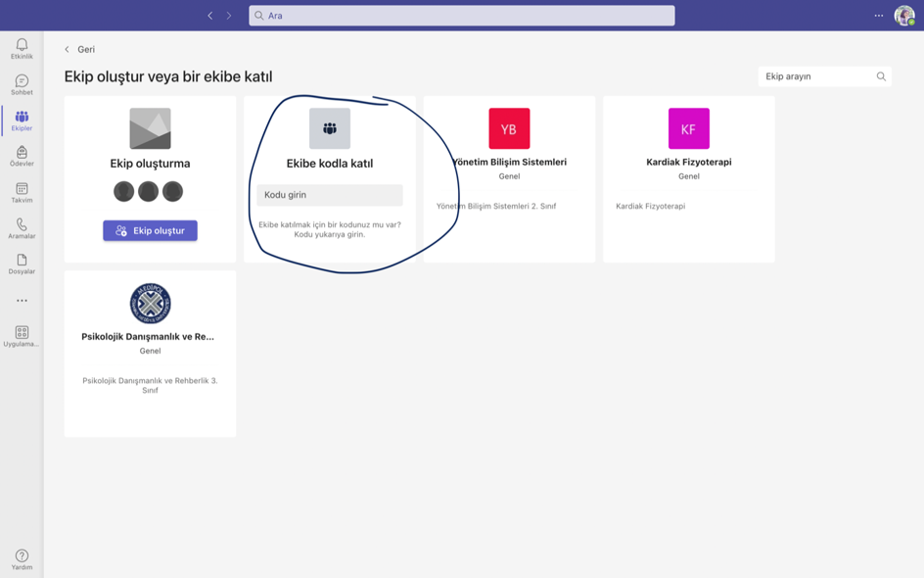Viewport: 924px width, 578px height.
Task: Open Uygulamalar apps in sidebar
Action: [x=22, y=336]
